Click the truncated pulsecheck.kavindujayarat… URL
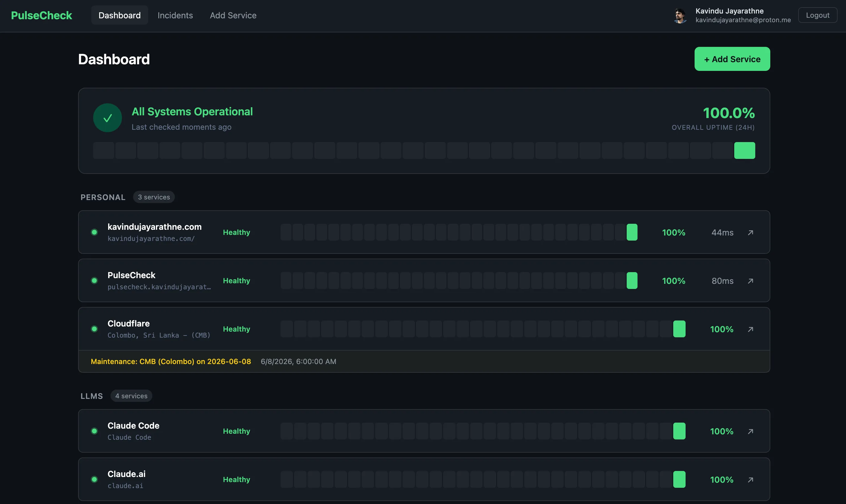846x504 pixels. pyautogui.click(x=159, y=287)
